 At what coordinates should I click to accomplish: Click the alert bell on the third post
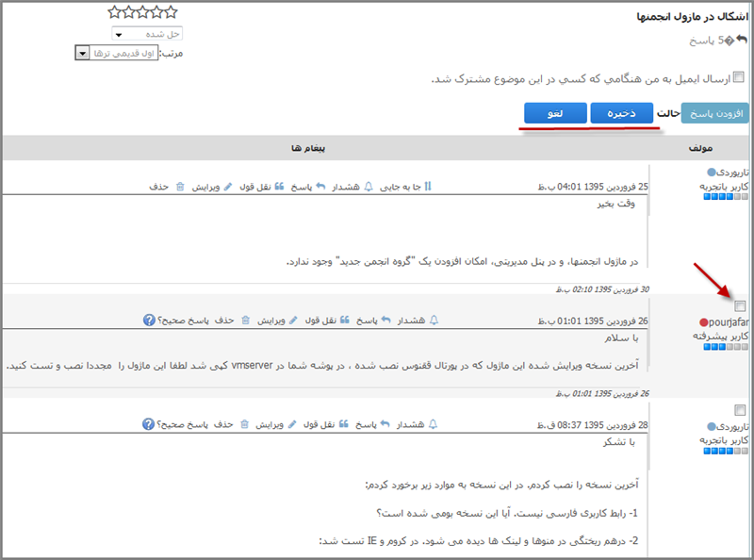[434, 424]
